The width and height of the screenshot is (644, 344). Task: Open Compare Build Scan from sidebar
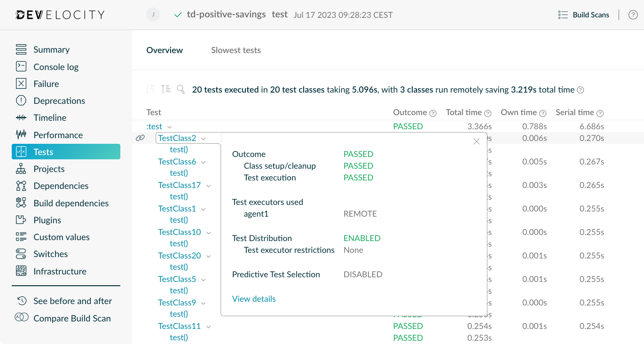point(72,318)
